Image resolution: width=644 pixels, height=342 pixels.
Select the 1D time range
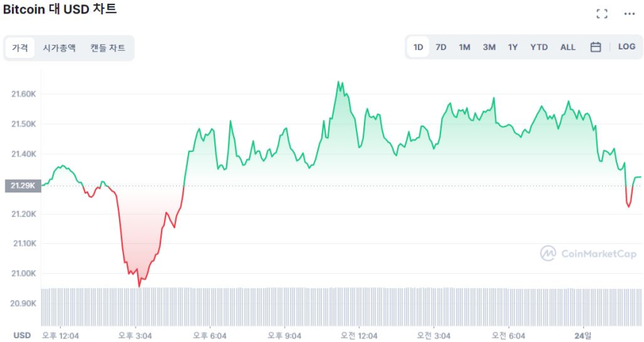pyautogui.click(x=419, y=47)
